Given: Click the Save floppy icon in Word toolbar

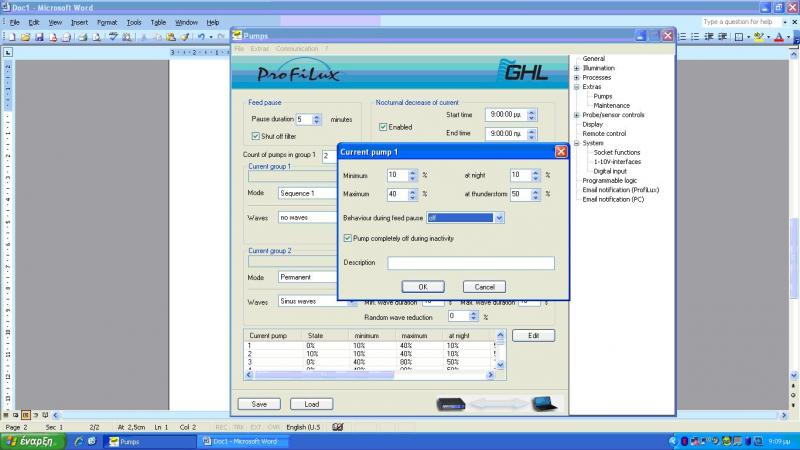Looking at the screenshot, I should point(39,37).
